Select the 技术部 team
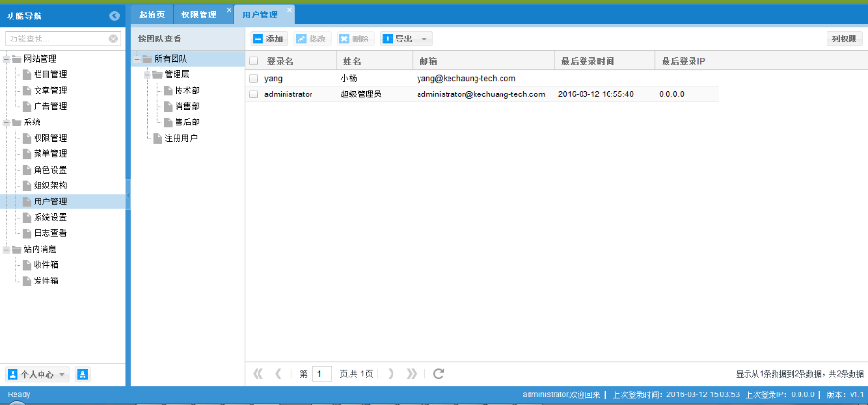 coord(186,91)
